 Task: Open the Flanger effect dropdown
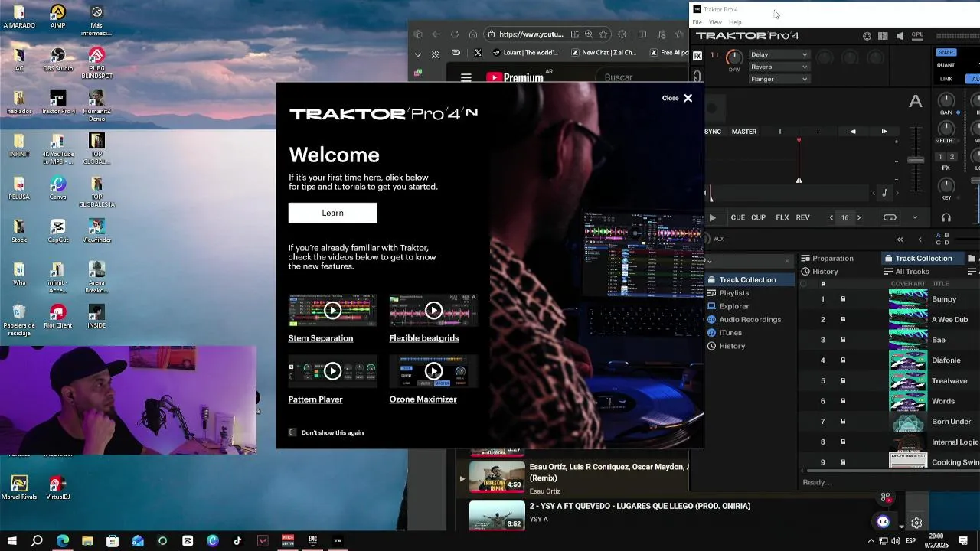coord(779,79)
